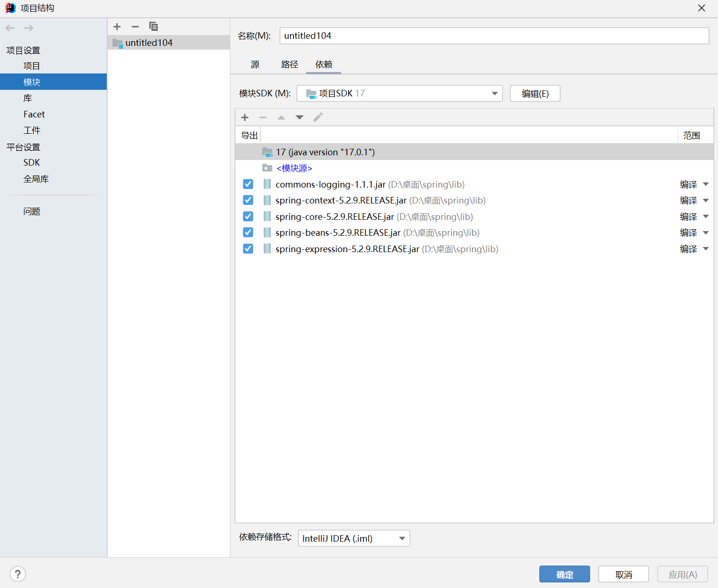Click jar icon of spring-expression-5.2.9.RELEASE.jar
Image resolution: width=718 pixels, height=588 pixels.
tap(267, 249)
